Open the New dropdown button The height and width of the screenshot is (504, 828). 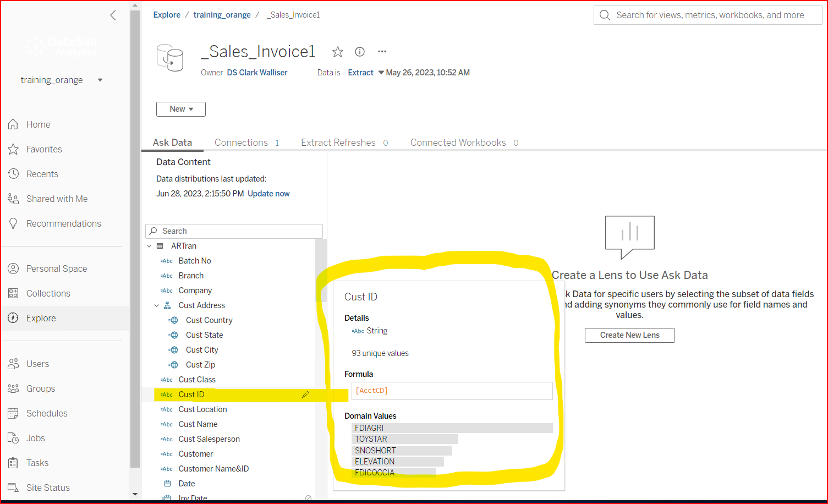[180, 109]
